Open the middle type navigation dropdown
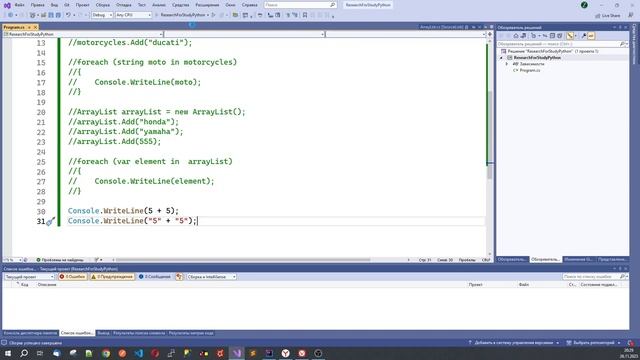640x360 pixels. (x=244, y=34)
